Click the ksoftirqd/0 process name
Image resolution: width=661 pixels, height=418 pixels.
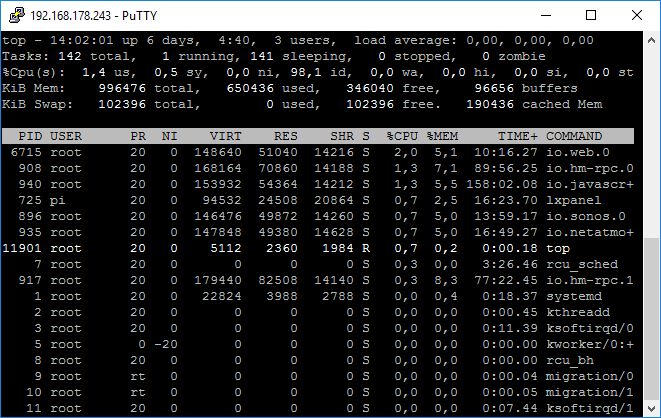click(590, 328)
